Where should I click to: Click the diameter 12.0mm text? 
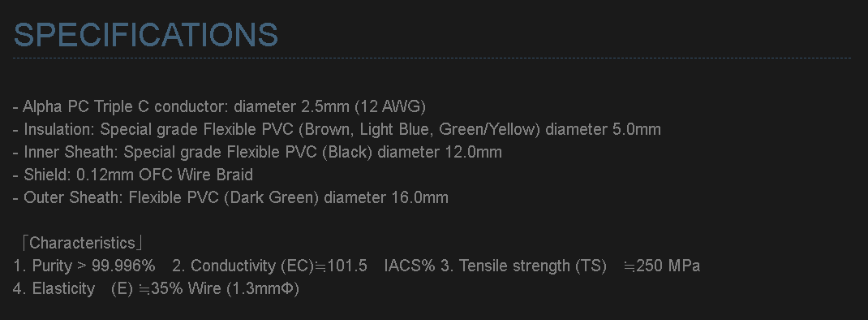[440, 152]
